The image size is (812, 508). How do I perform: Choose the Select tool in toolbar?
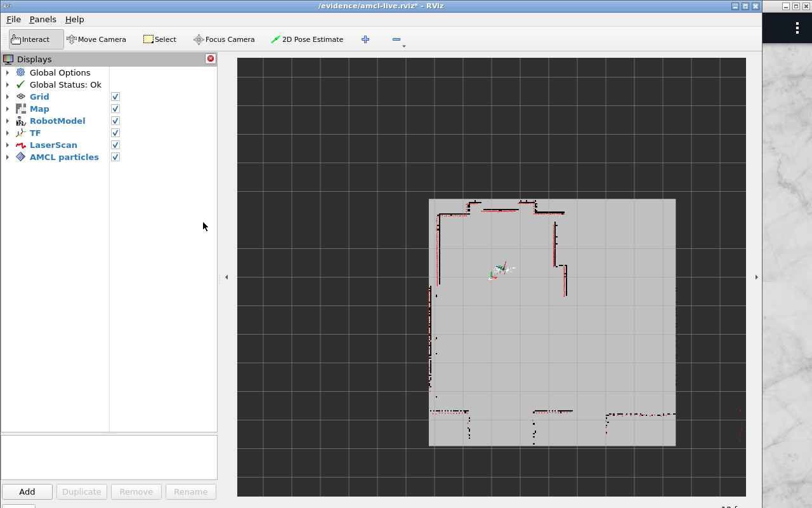[159, 39]
